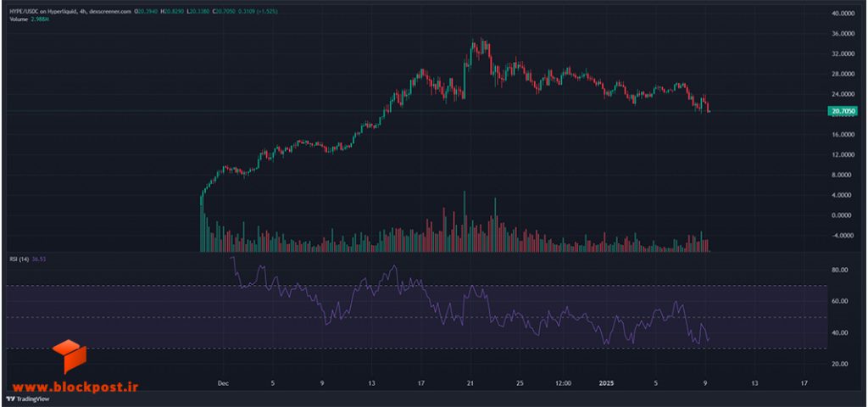Image resolution: width=868 pixels, height=407 pixels.
Task: Click the last red candle at chart end
Action: (708, 108)
